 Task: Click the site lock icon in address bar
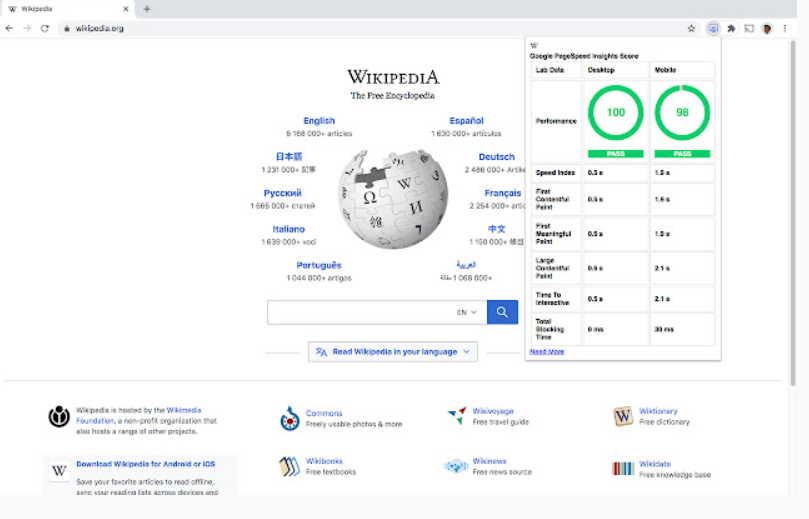(x=67, y=28)
